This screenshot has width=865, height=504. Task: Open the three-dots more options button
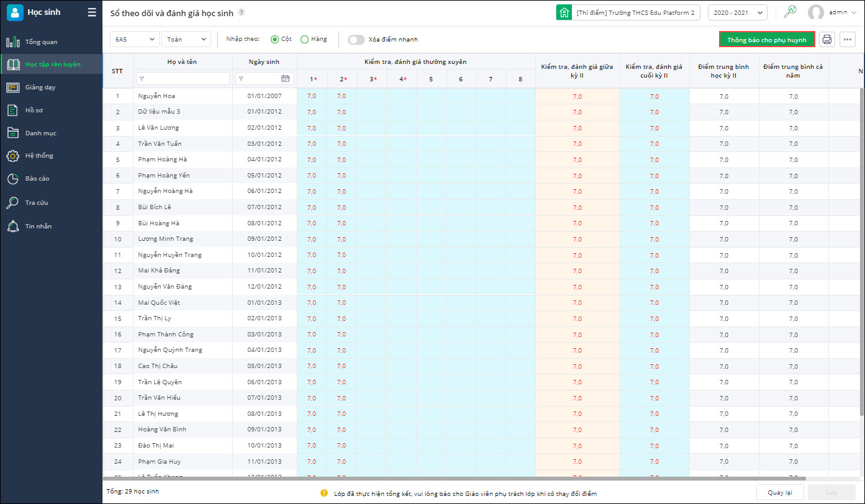pyautogui.click(x=848, y=40)
